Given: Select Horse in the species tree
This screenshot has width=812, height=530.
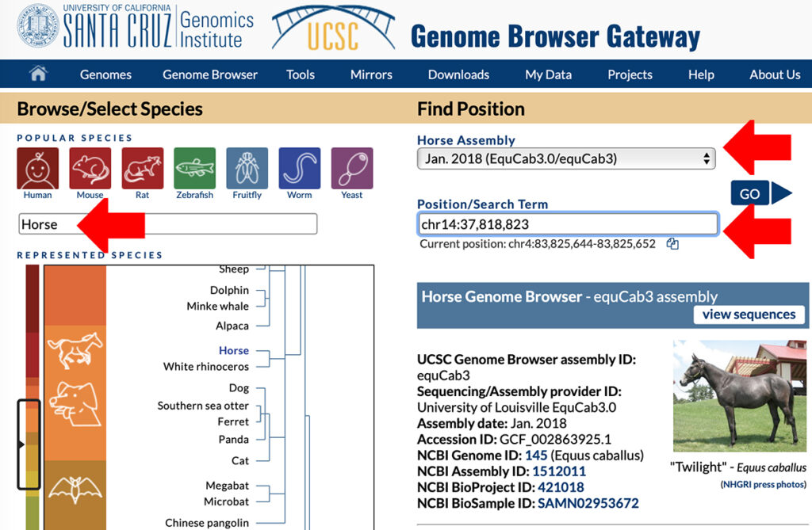Looking at the screenshot, I should click(234, 351).
